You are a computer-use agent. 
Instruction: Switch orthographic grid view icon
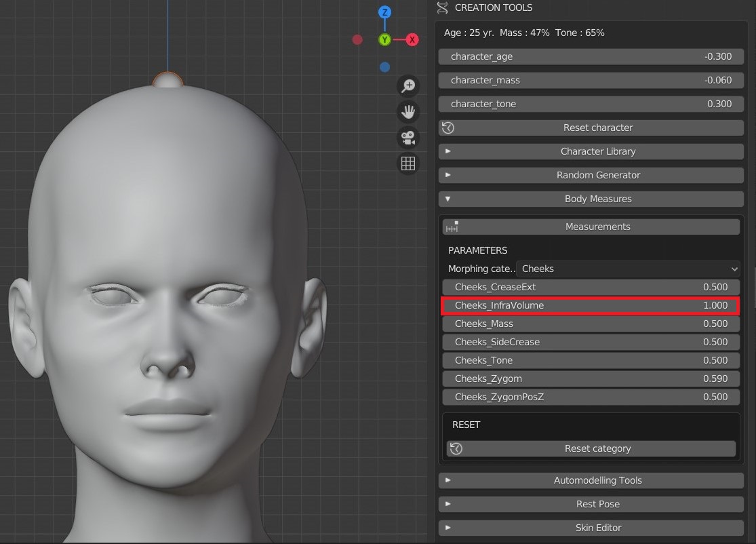coord(408,163)
